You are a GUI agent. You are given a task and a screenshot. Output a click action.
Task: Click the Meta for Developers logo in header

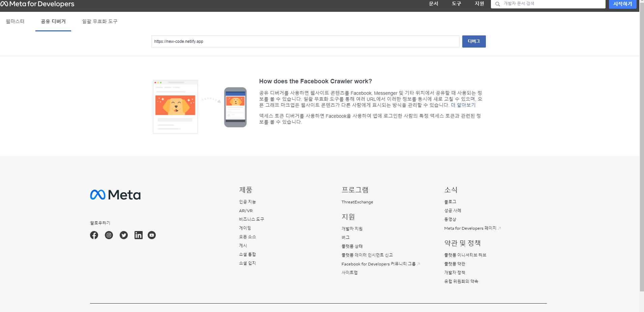pos(37,4)
